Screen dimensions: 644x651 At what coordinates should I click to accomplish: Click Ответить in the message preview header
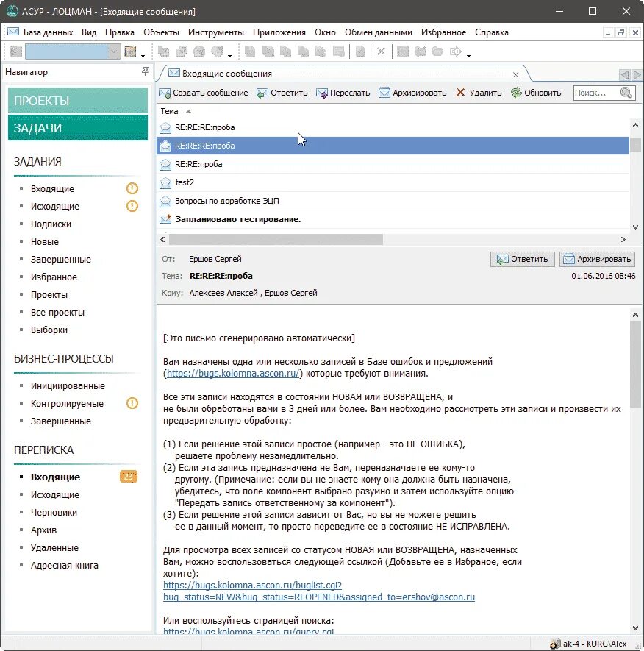pos(523,259)
